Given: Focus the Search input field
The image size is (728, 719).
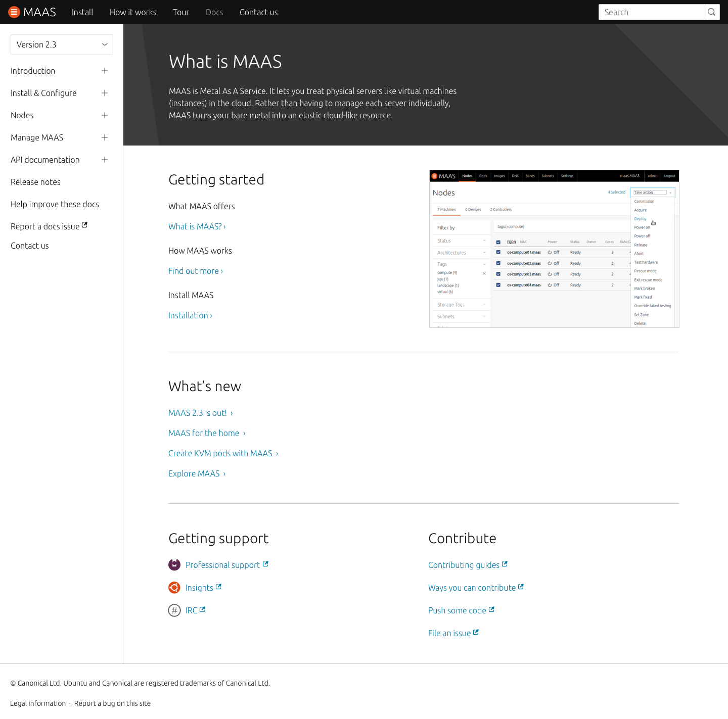Looking at the screenshot, I should 651,12.
